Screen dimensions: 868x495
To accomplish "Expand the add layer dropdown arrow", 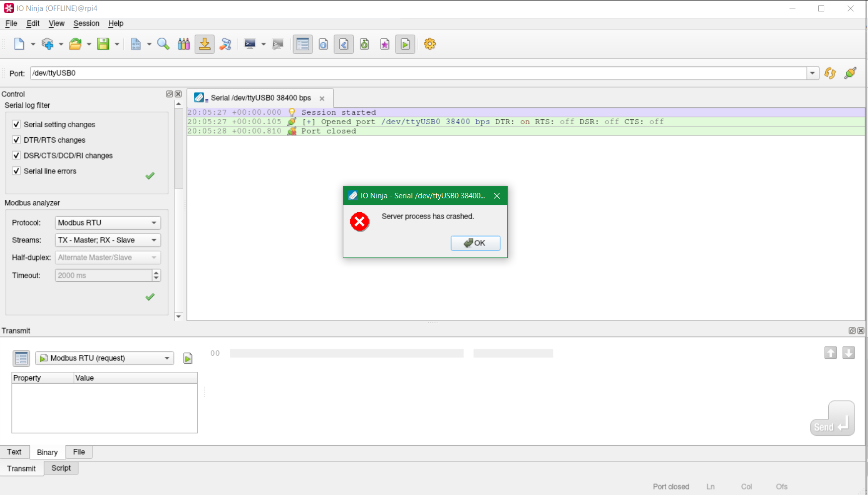I will click(x=61, y=44).
